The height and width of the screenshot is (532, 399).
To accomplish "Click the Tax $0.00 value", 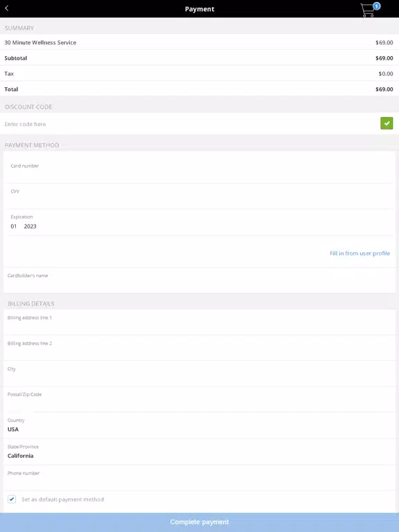I will (386, 73).
